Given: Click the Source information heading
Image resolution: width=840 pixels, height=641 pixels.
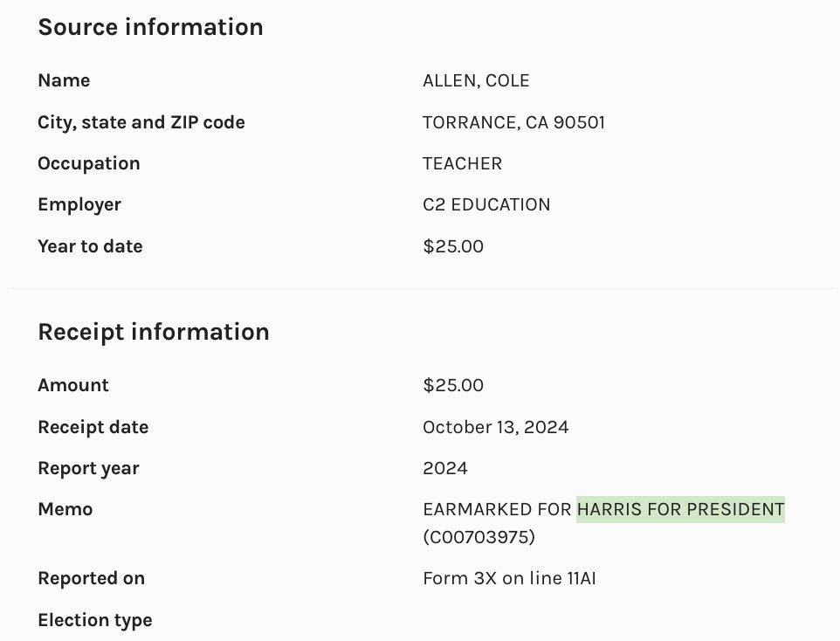Looking at the screenshot, I should 150,27.
